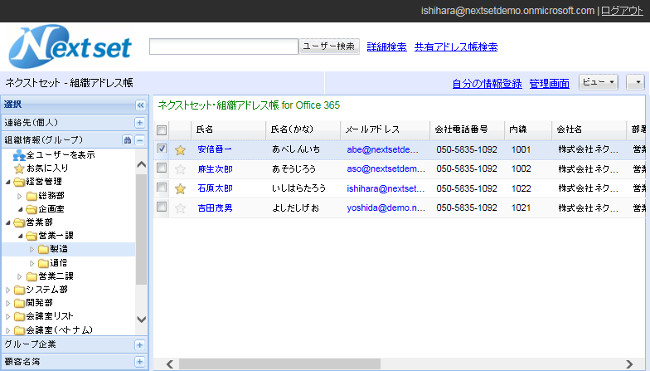650x371 pixels.
Task: Click right arrow on horizontal scrollbar
Action: pos(629,364)
